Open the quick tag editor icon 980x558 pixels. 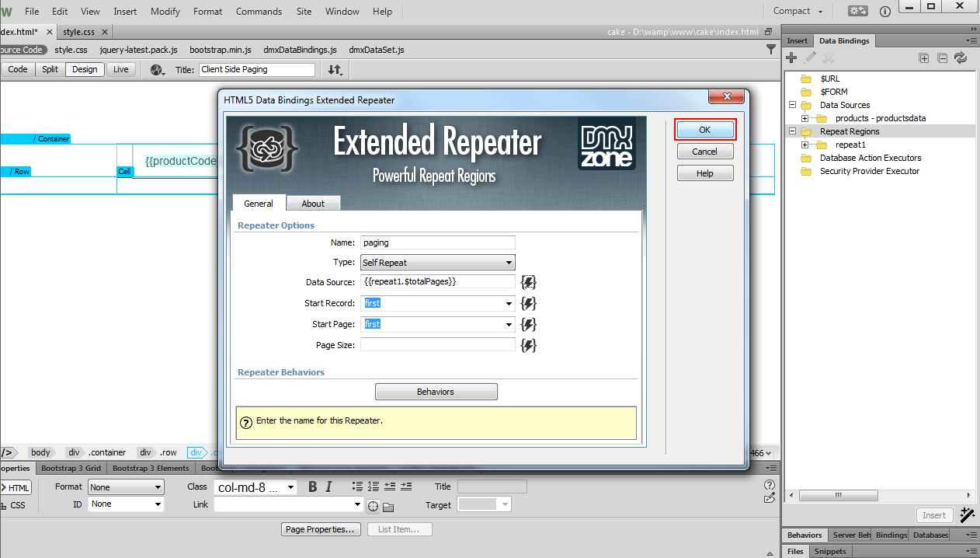770,498
